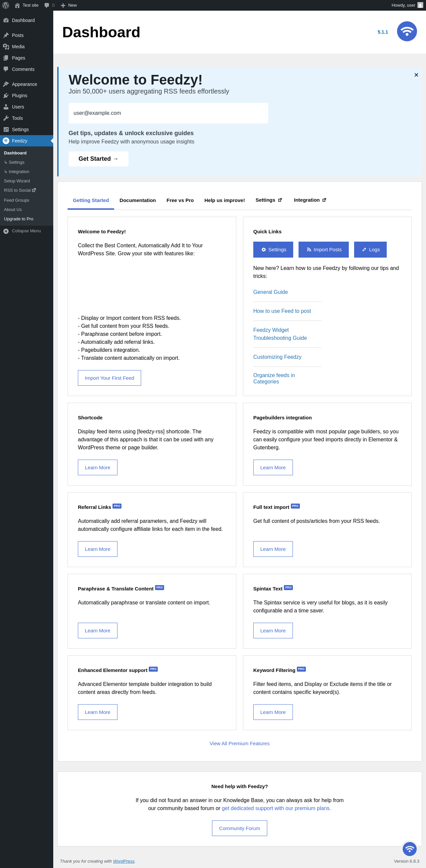The image size is (426, 868).
Task: Open the Tools sidebar menu
Action: coord(17,118)
